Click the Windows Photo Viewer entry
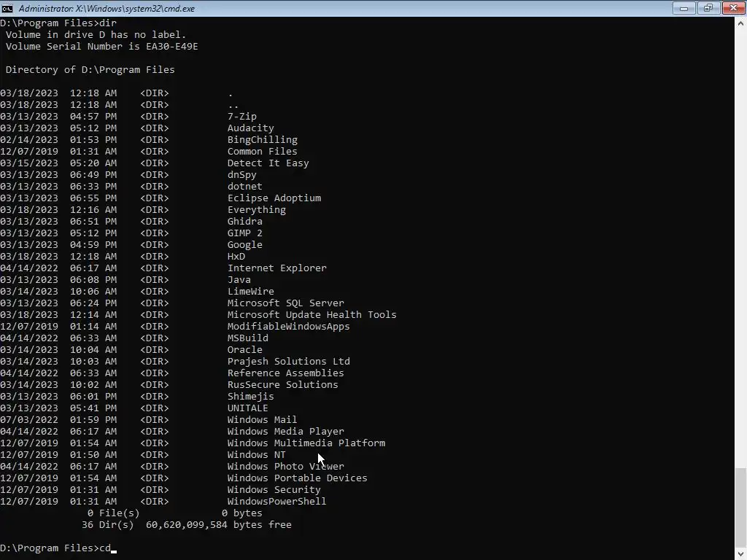 (x=286, y=466)
